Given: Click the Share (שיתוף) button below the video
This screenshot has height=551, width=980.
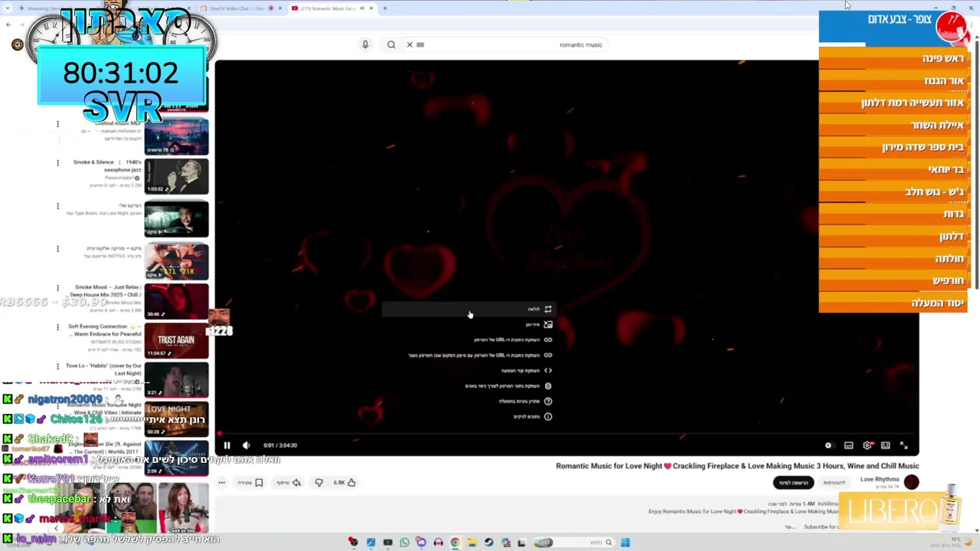Looking at the screenshot, I should click(289, 483).
